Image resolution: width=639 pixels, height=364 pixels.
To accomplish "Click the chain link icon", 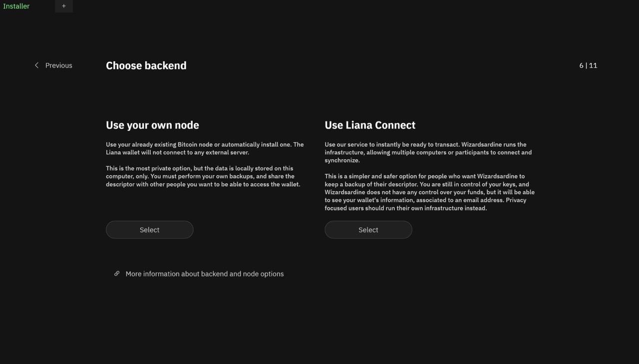I will pyautogui.click(x=117, y=274).
